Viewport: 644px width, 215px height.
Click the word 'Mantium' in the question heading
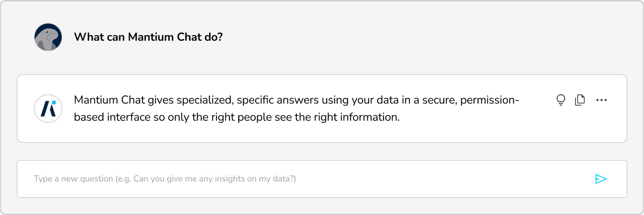pyautogui.click(x=151, y=37)
